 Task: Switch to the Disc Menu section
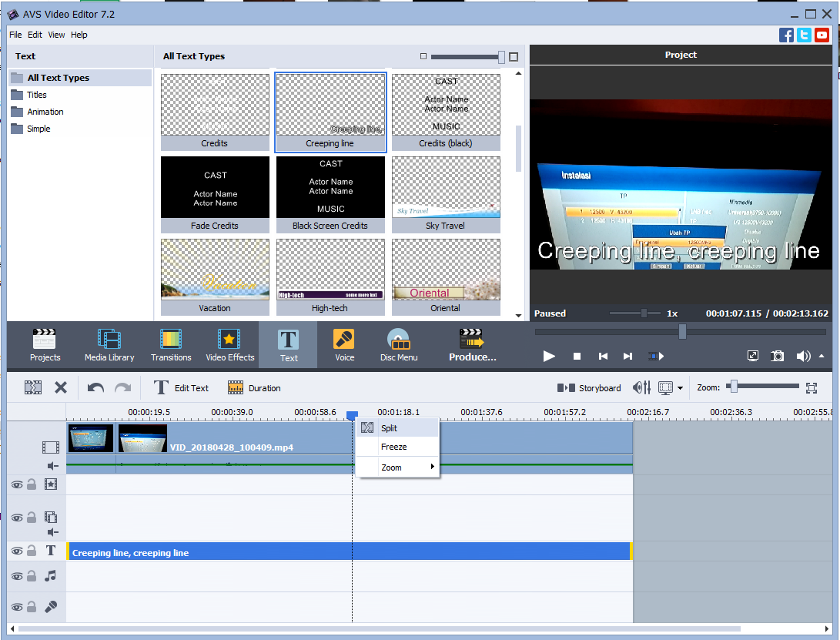coord(398,344)
